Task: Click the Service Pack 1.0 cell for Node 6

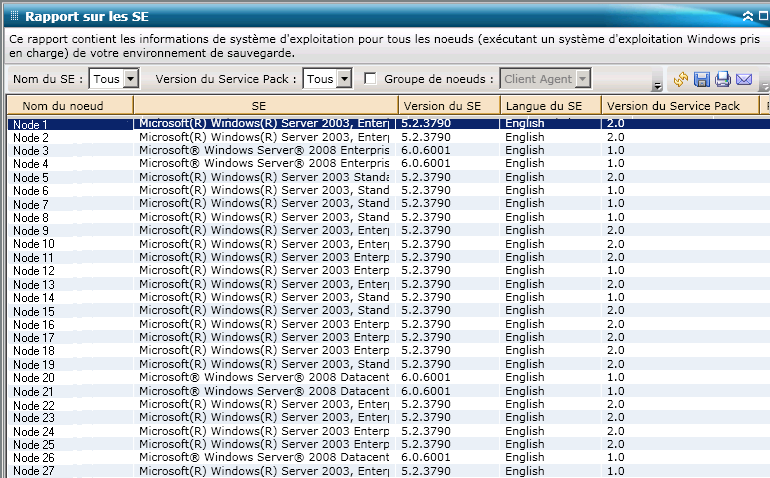Action: click(616, 190)
